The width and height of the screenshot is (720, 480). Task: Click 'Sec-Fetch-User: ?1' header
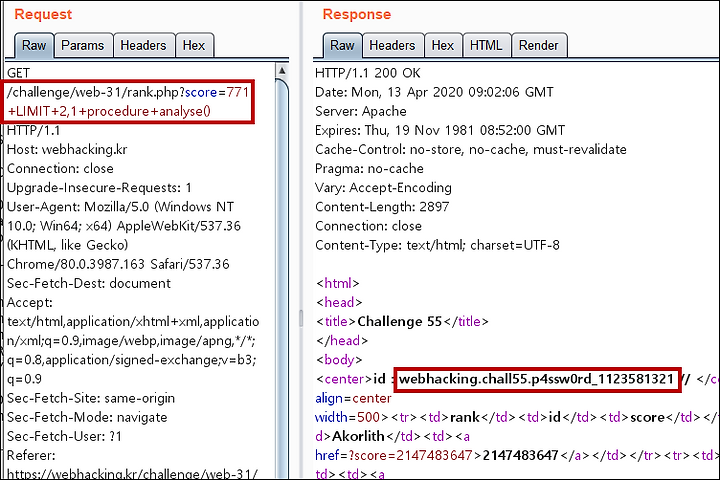tap(64, 436)
